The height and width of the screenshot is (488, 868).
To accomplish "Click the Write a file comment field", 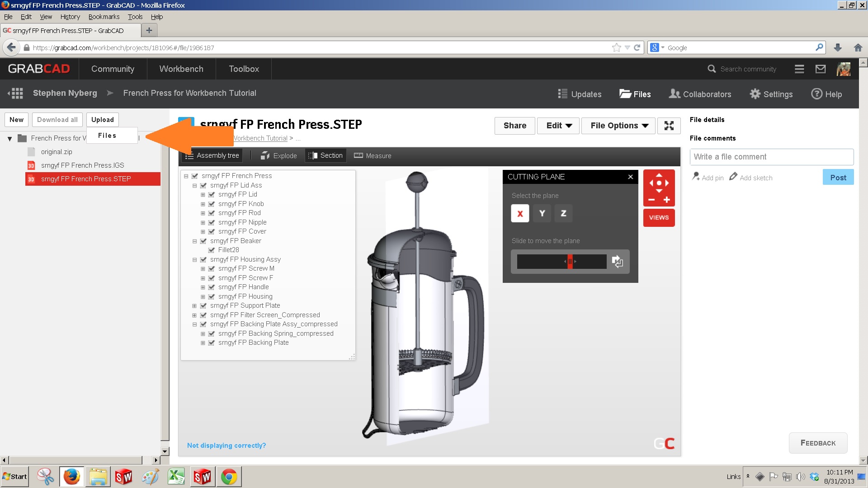I will pos(772,157).
